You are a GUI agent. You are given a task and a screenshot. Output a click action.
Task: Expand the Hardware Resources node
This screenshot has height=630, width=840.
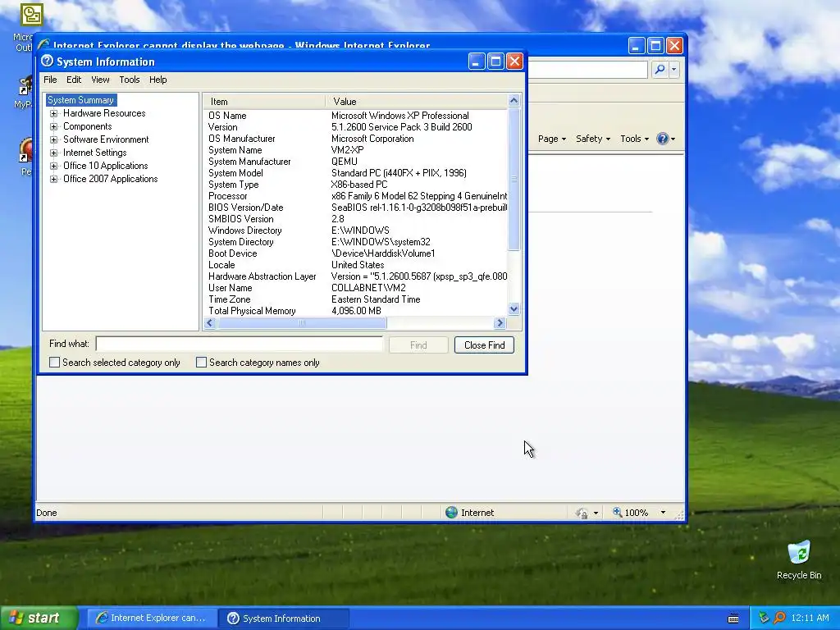pyautogui.click(x=53, y=113)
